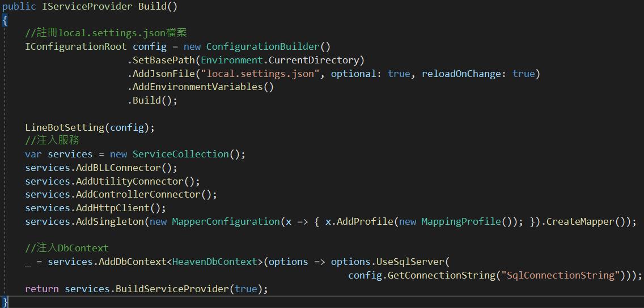The height and width of the screenshot is (308, 644).
Task: Click the AddSingleton method call
Action: (109, 221)
